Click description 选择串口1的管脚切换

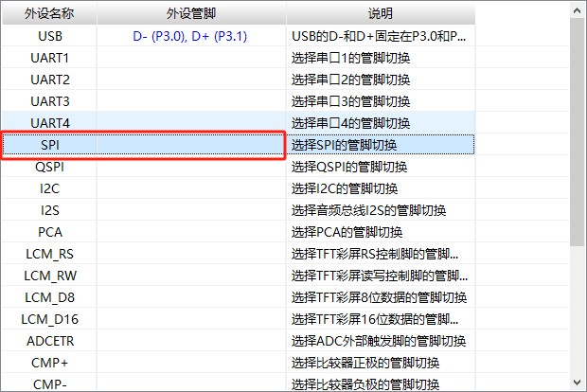coord(350,58)
